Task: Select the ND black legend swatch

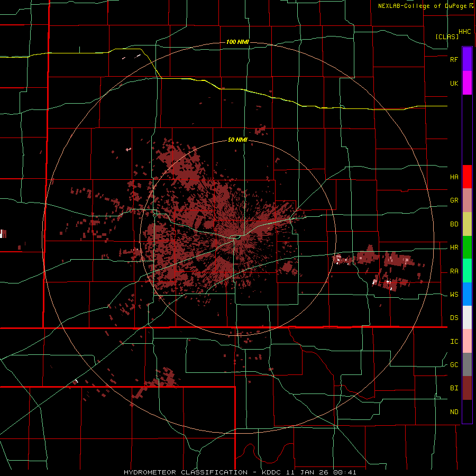Action: 467,411
